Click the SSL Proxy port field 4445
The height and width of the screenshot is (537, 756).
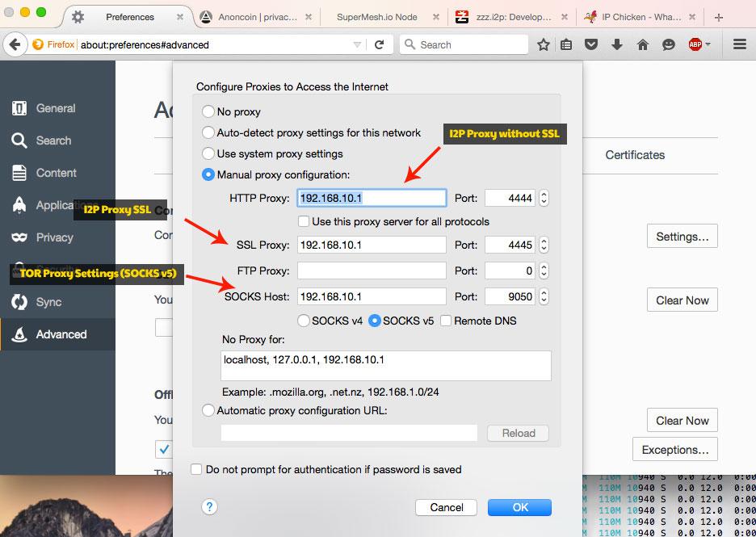coord(510,245)
